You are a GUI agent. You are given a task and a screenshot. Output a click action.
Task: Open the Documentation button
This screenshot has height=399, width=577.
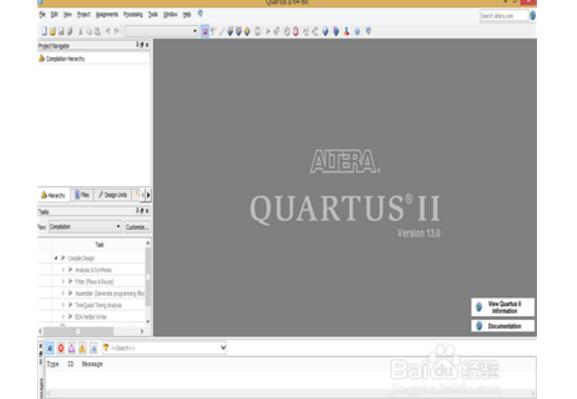tap(503, 326)
